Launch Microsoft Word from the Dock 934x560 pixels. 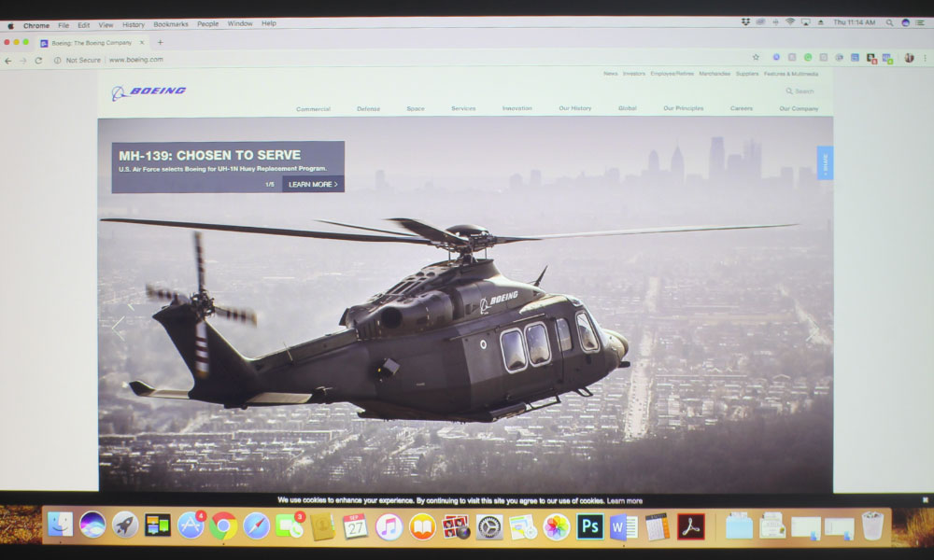coord(623,526)
